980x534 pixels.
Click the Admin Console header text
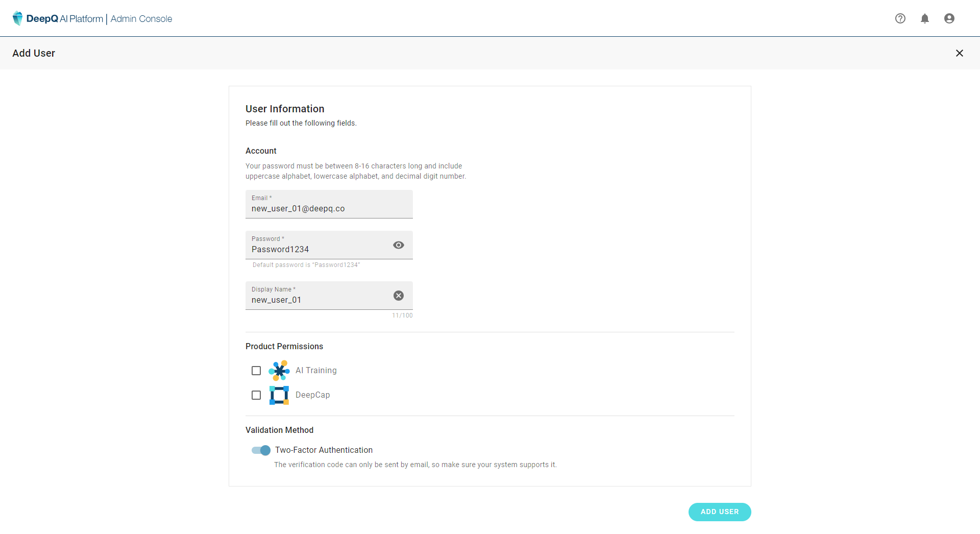tap(141, 19)
